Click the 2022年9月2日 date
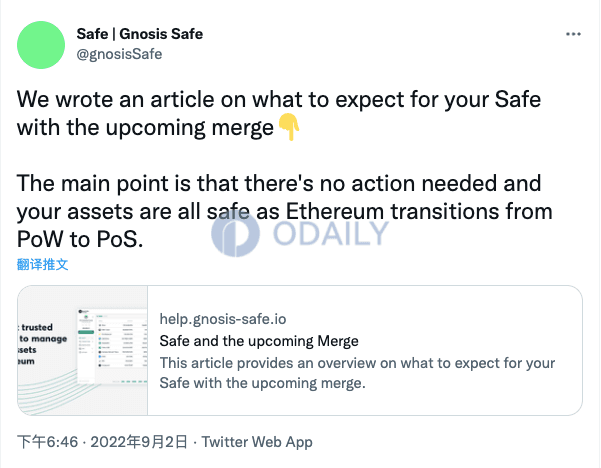 click(139, 442)
